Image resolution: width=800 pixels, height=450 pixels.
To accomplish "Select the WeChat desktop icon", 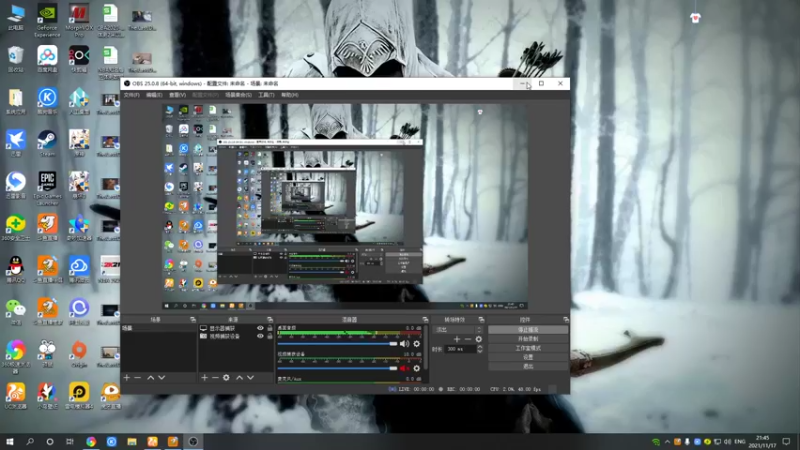I will 16,311.
